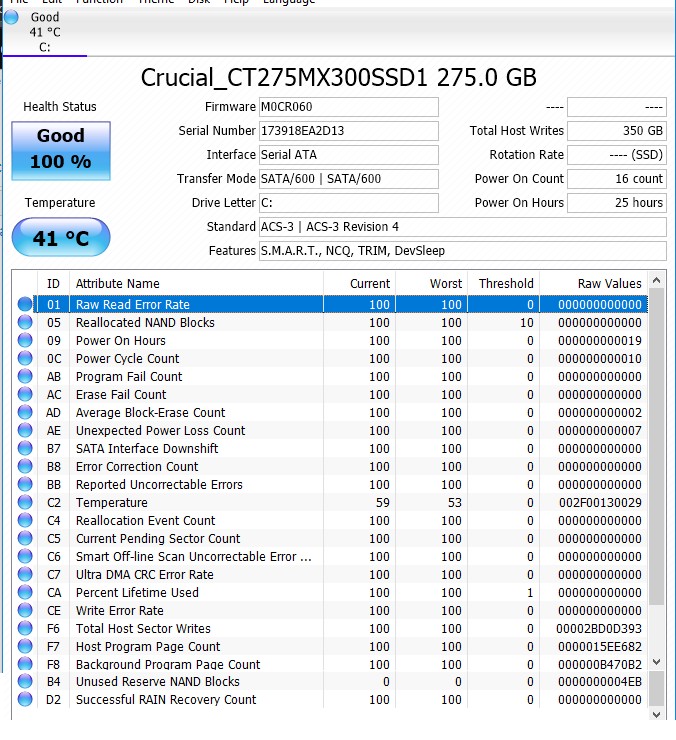Select the Percent Lifetime Used row name
The height and width of the screenshot is (740, 676).
[x=137, y=592]
